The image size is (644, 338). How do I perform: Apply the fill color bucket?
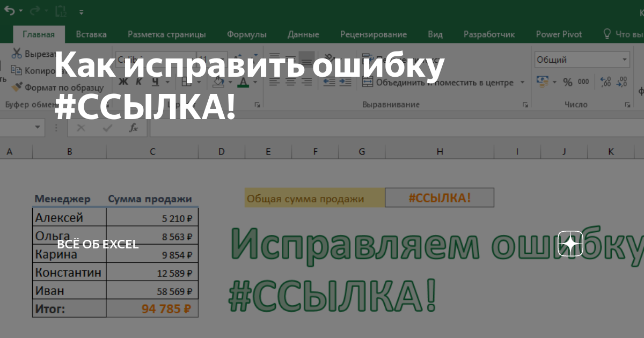pos(218,82)
